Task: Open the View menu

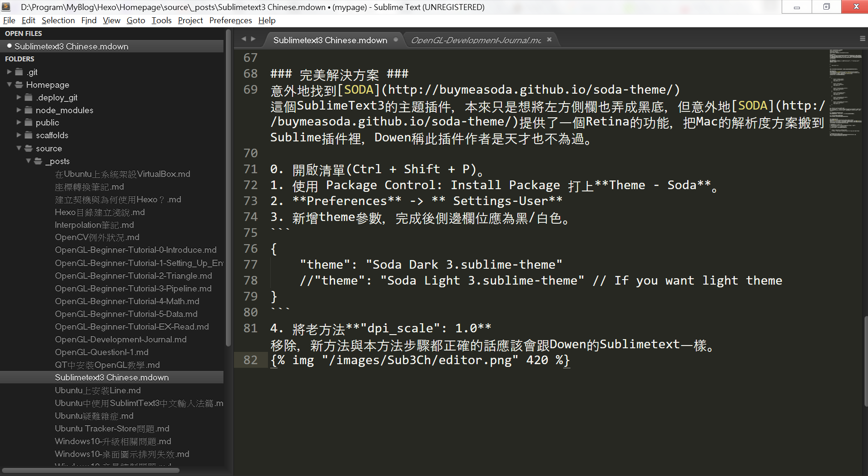Action: tap(111, 20)
